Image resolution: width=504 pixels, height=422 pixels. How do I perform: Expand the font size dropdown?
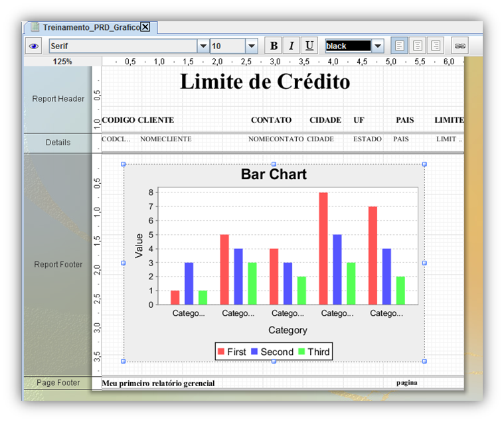coord(251,46)
